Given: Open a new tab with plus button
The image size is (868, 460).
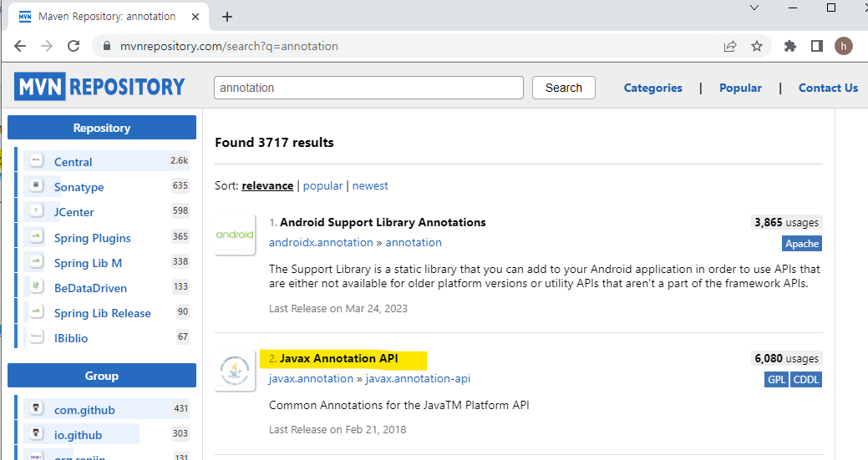Looking at the screenshot, I should pyautogui.click(x=227, y=17).
